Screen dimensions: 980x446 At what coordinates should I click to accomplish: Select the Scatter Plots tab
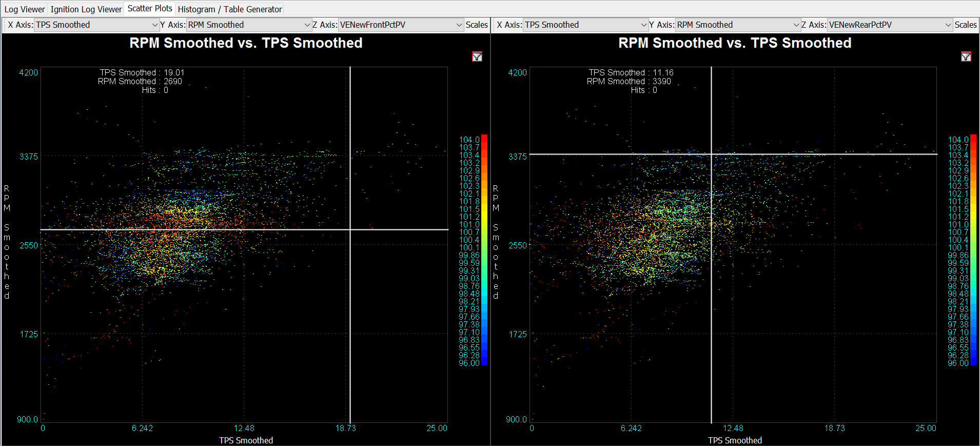pos(150,9)
